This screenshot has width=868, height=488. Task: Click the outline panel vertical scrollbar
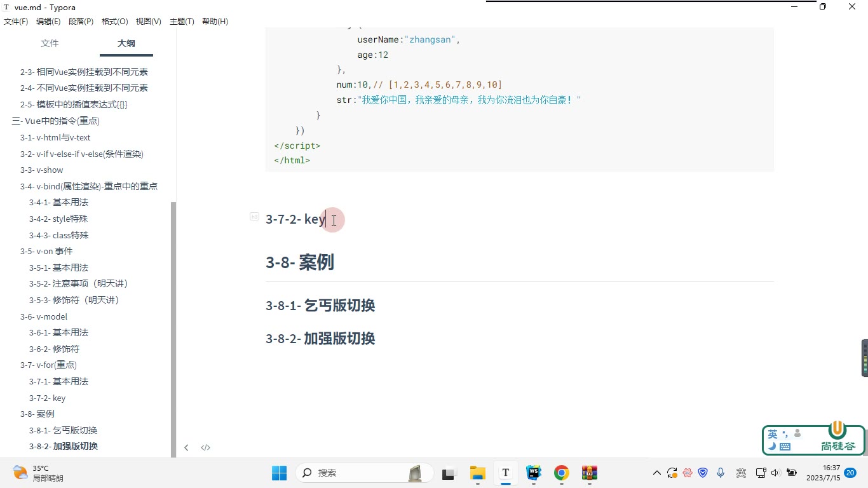point(173,329)
